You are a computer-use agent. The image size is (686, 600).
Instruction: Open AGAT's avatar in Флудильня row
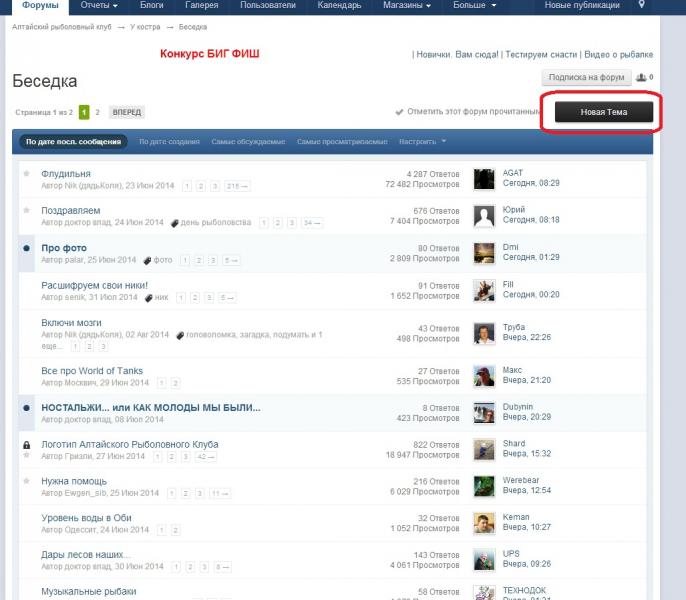click(x=484, y=178)
